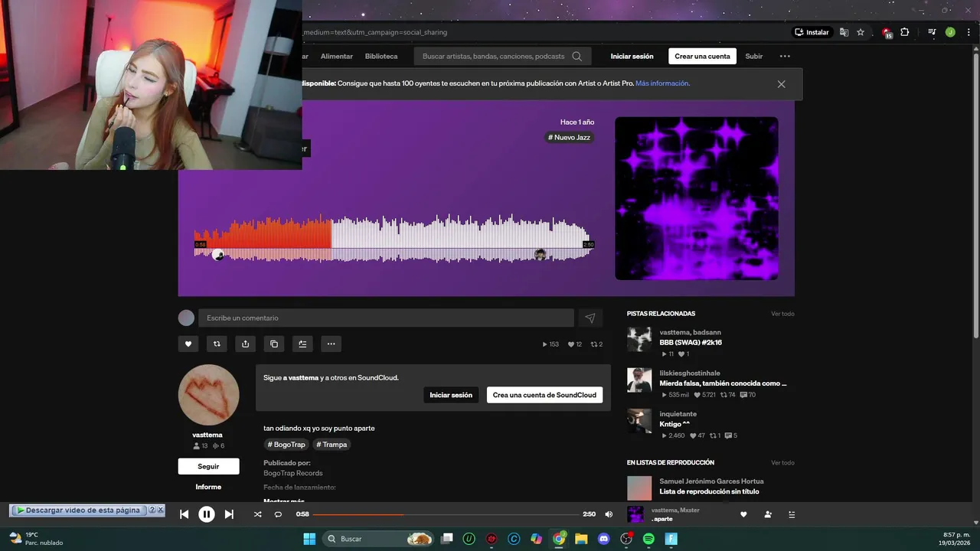This screenshot has height=551, width=980.
Task: Click the comment input field
Action: coord(386,318)
